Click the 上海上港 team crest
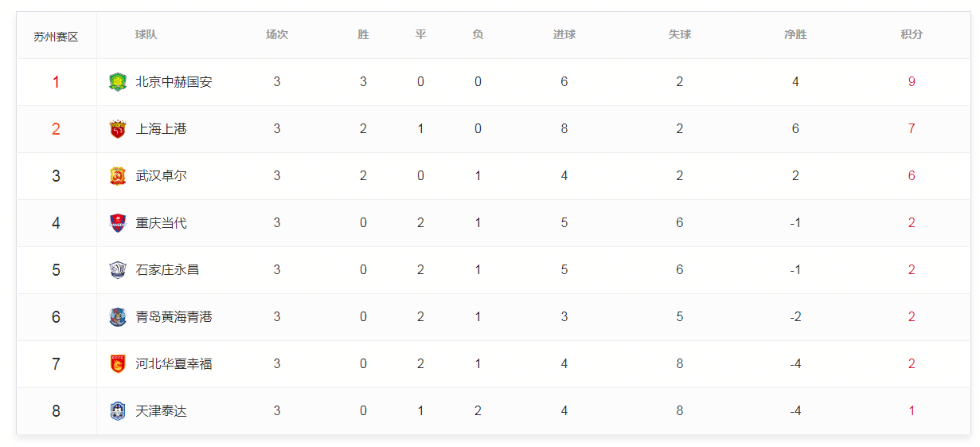Viewport: 980px width, 447px height. tap(118, 129)
